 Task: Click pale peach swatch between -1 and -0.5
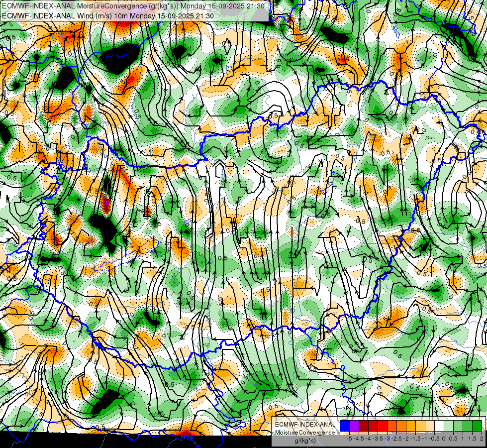(430, 426)
